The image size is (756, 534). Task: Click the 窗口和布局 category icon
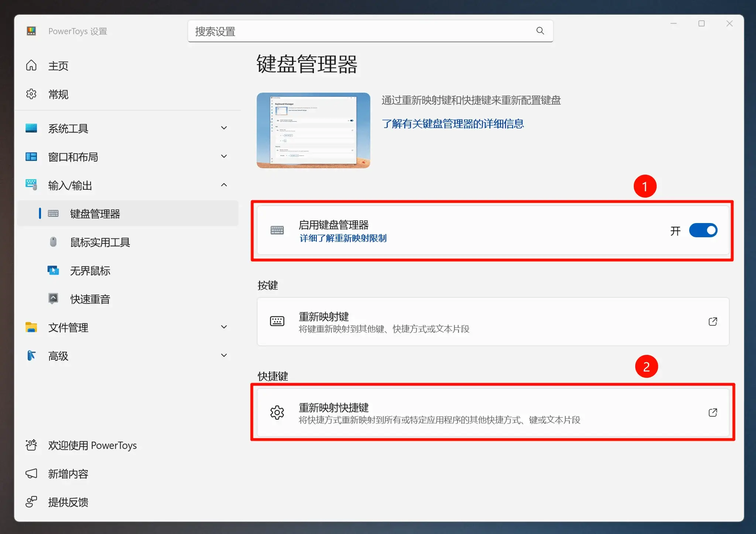31,157
